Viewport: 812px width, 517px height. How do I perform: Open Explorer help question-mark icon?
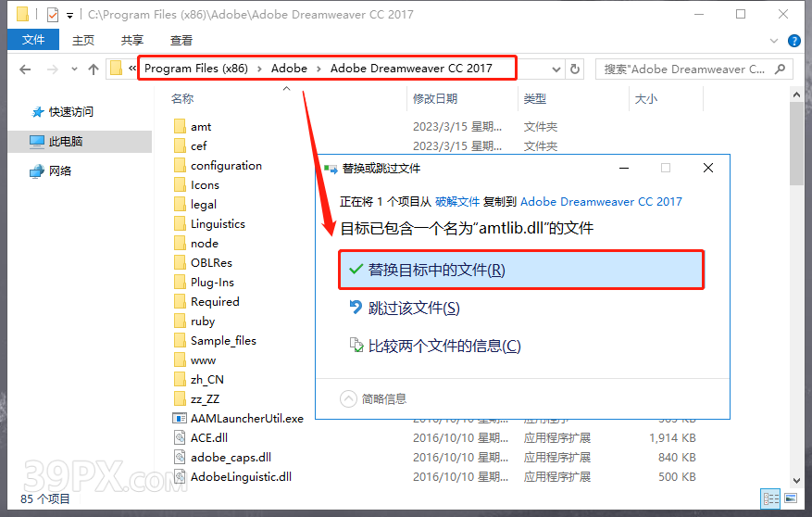793,41
